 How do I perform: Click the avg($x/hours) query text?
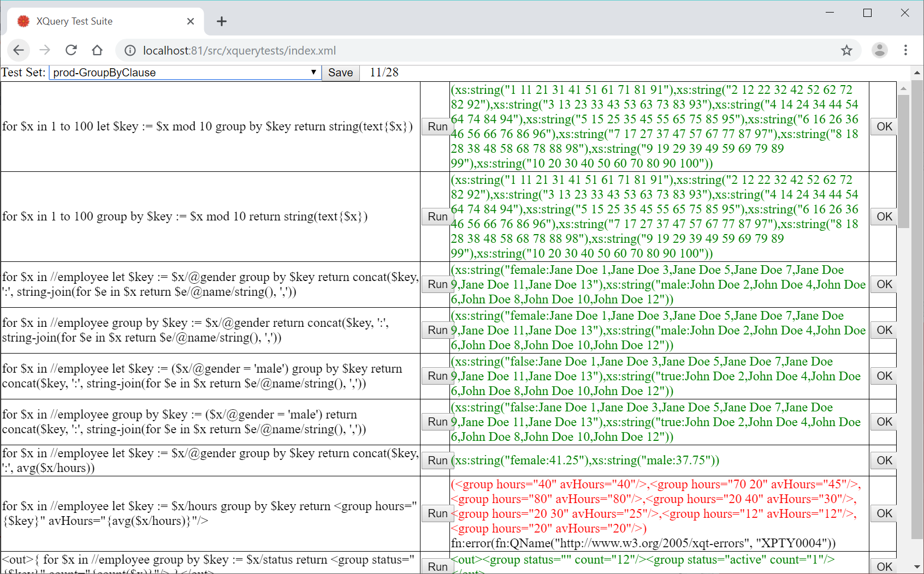(x=210, y=461)
